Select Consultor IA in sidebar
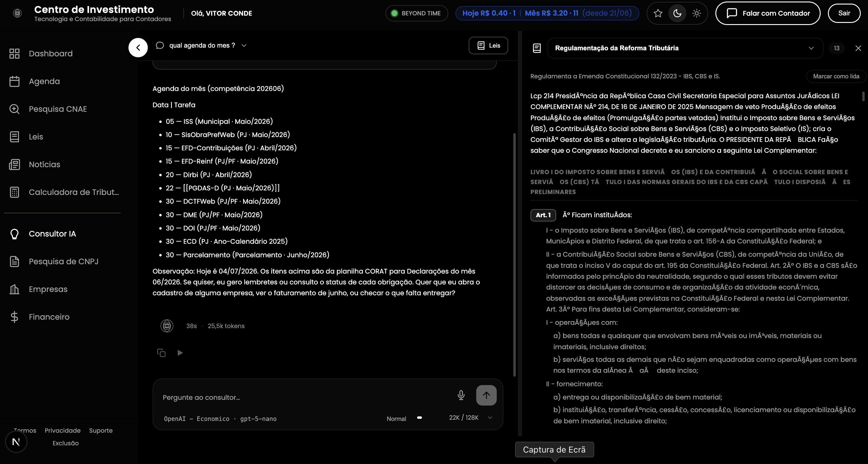The width and height of the screenshot is (868, 464). [x=52, y=234]
